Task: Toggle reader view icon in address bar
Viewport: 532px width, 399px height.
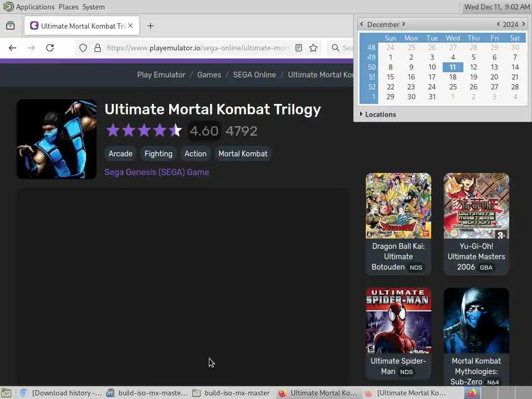Action: 299,48
